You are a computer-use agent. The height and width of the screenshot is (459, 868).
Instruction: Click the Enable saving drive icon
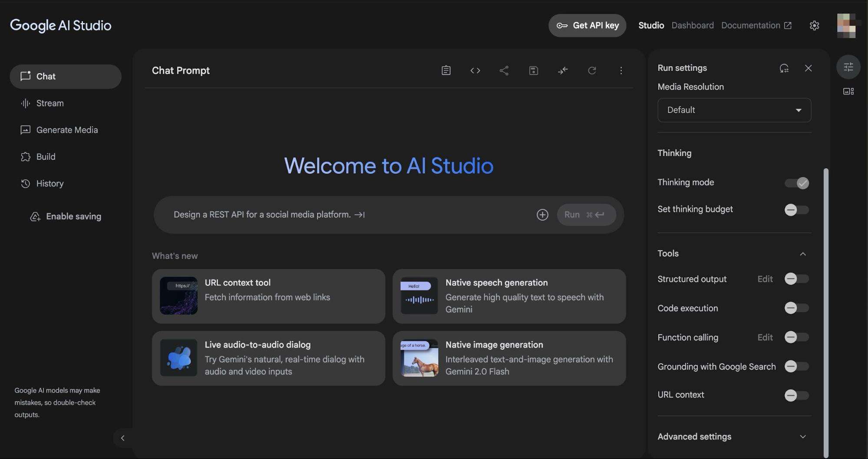[x=35, y=216]
